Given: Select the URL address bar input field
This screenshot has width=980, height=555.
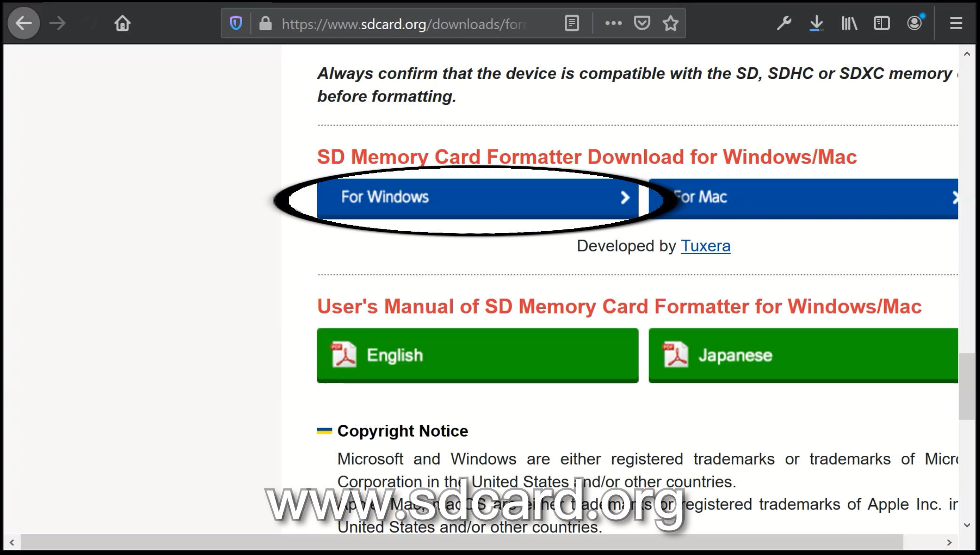Looking at the screenshot, I should tap(403, 23).
